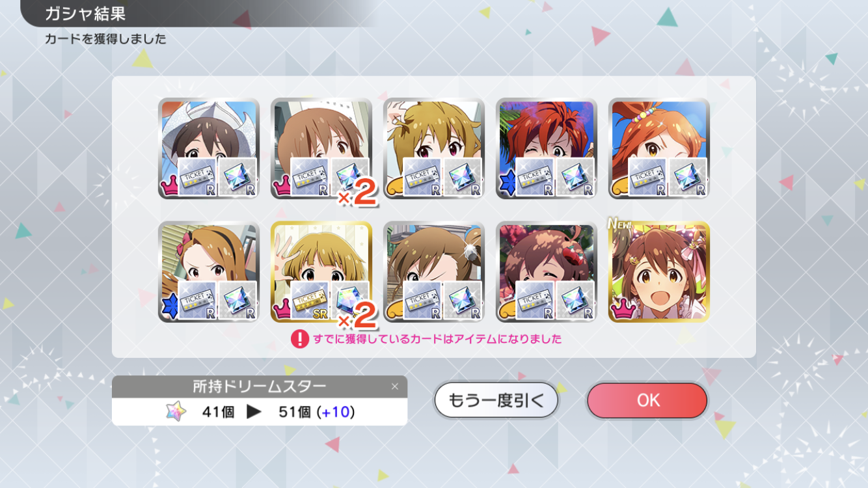Click the OK button
Screen dimensions: 868x488
click(647, 400)
